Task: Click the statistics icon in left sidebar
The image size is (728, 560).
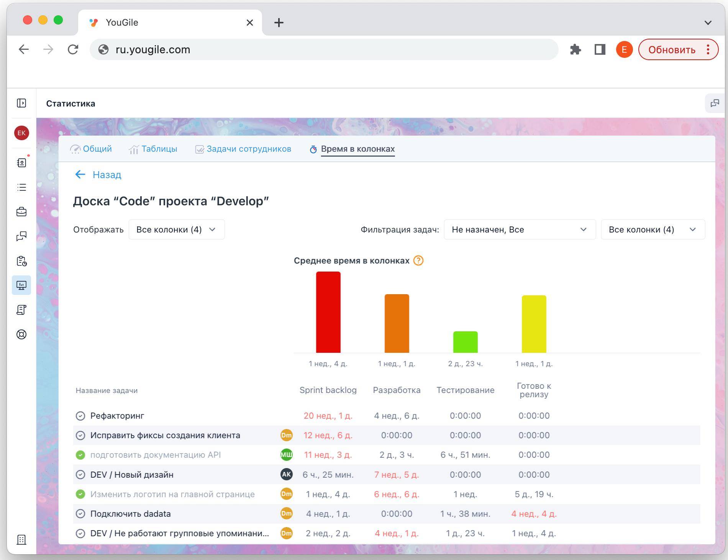Action: click(x=21, y=285)
